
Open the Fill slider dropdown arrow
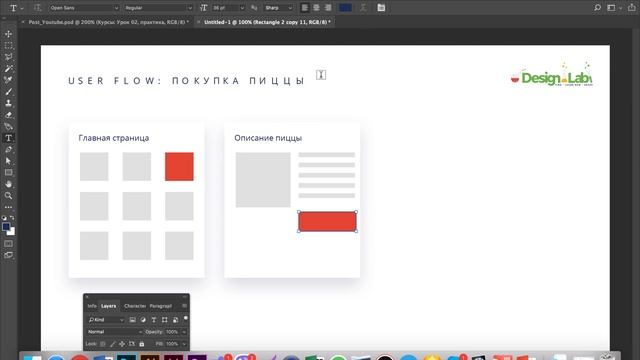(x=184, y=344)
